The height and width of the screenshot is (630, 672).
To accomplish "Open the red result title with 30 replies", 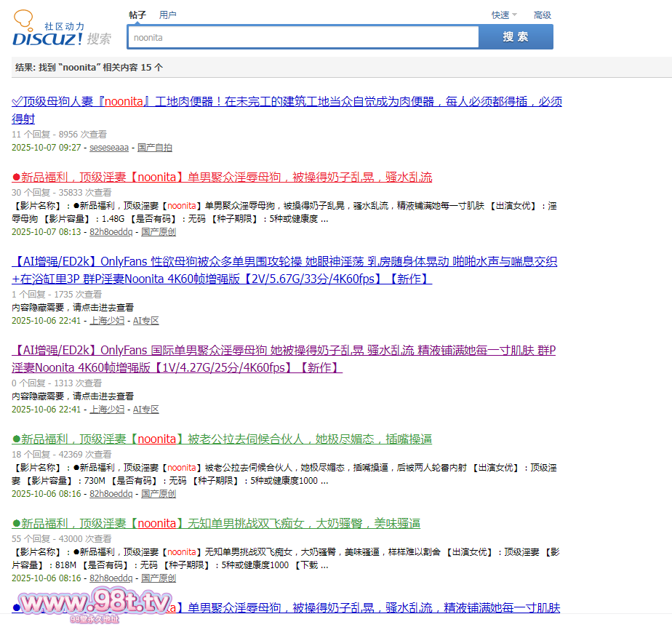I will pyautogui.click(x=223, y=178).
